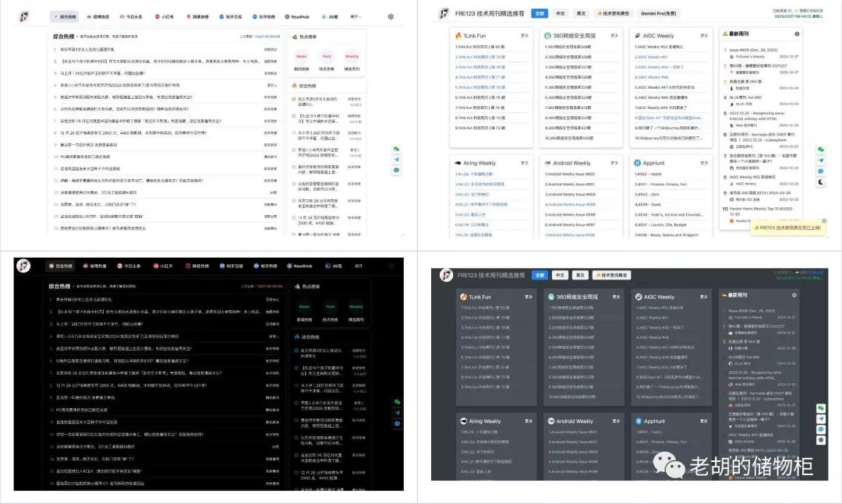
Task: Click 更多 on light AIGC Weekly card
Action: point(704,35)
